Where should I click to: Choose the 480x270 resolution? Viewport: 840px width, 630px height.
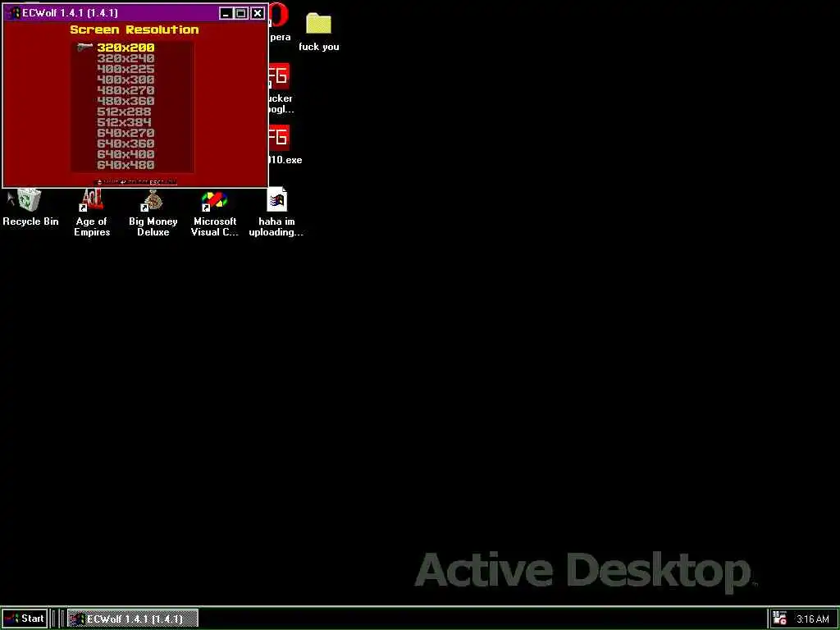(x=126, y=90)
